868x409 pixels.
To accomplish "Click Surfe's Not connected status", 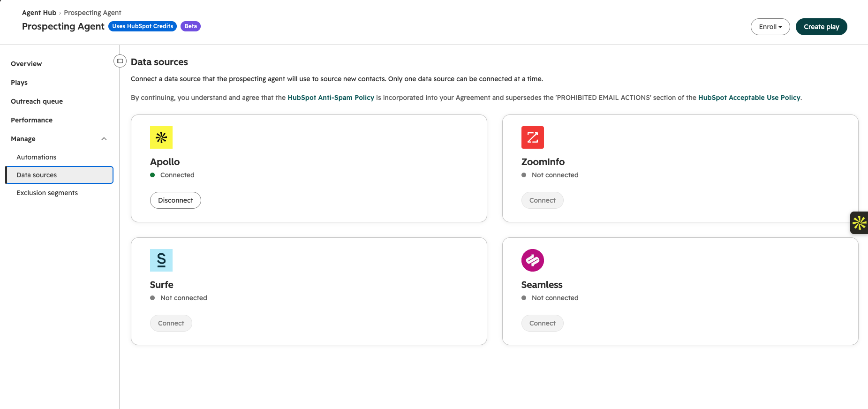I will click(x=184, y=298).
